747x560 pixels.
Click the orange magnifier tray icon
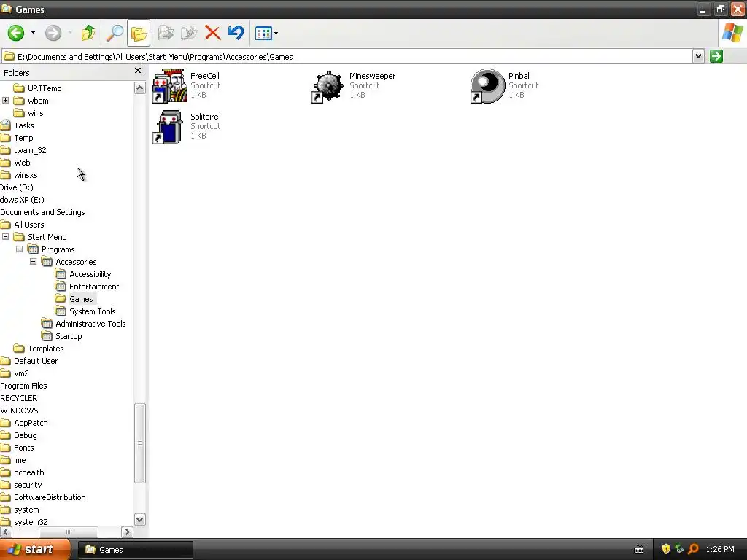[x=693, y=549]
